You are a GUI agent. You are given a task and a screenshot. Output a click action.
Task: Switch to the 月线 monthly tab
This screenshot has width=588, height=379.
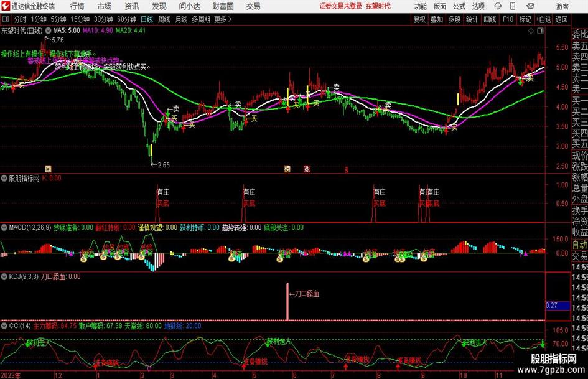pos(181,19)
